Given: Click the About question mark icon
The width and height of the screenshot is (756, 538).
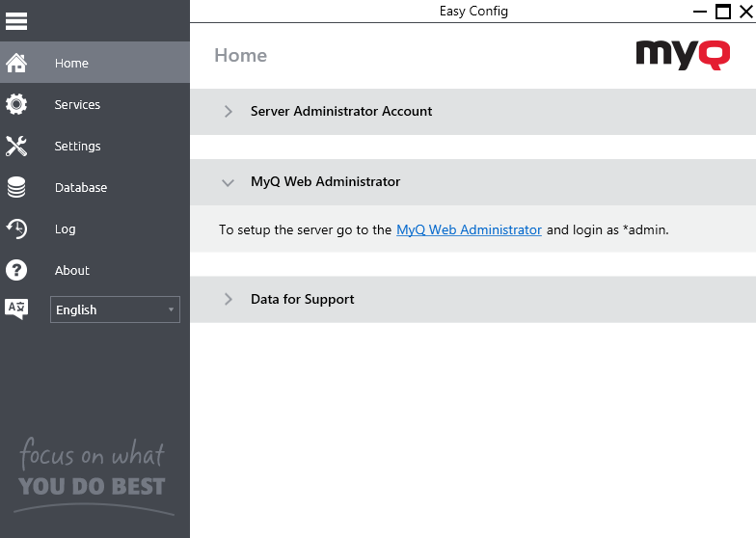Looking at the screenshot, I should (x=16, y=270).
